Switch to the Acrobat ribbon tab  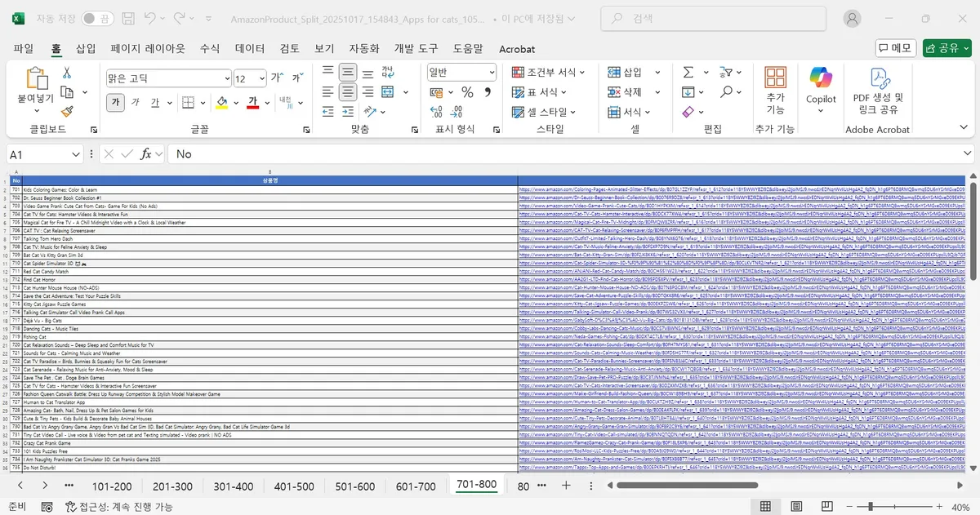click(517, 49)
